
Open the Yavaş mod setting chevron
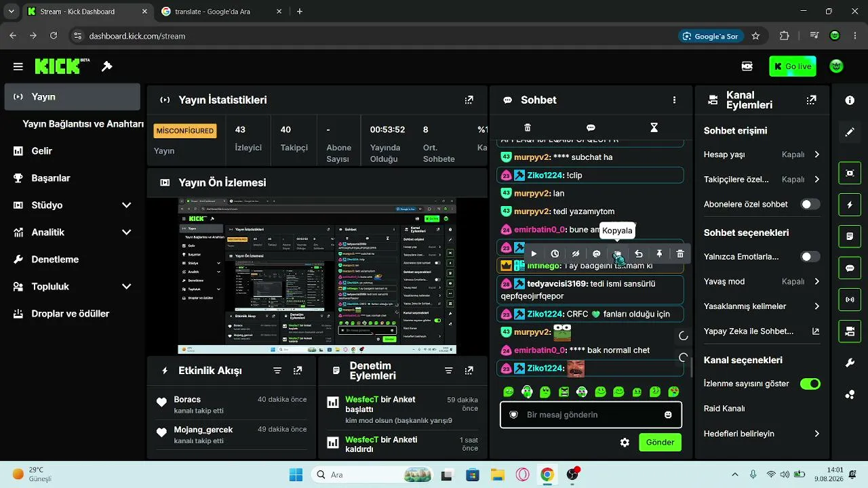817,281
